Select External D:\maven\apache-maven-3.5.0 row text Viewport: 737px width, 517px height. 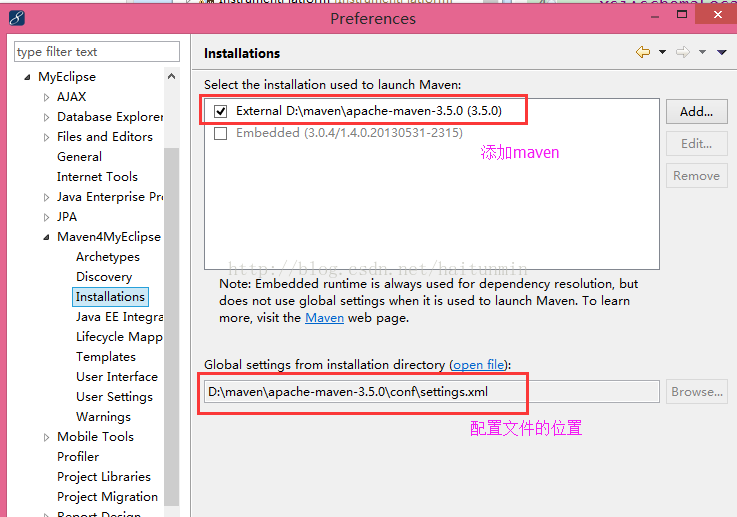click(x=369, y=111)
